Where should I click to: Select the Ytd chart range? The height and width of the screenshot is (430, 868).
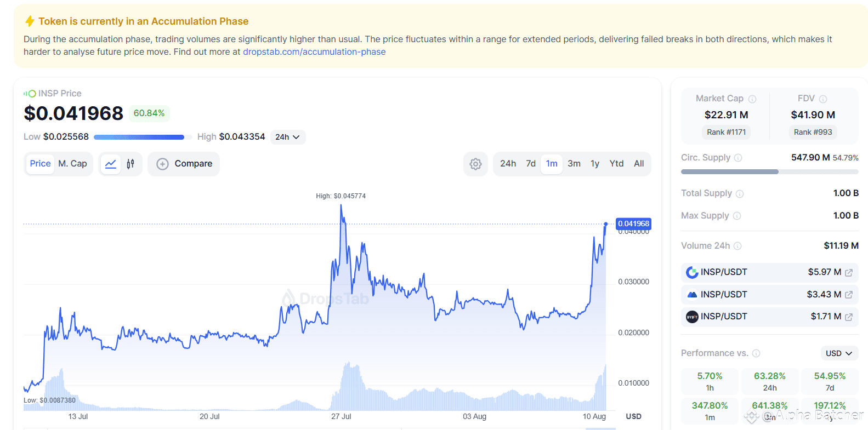point(616,164)
